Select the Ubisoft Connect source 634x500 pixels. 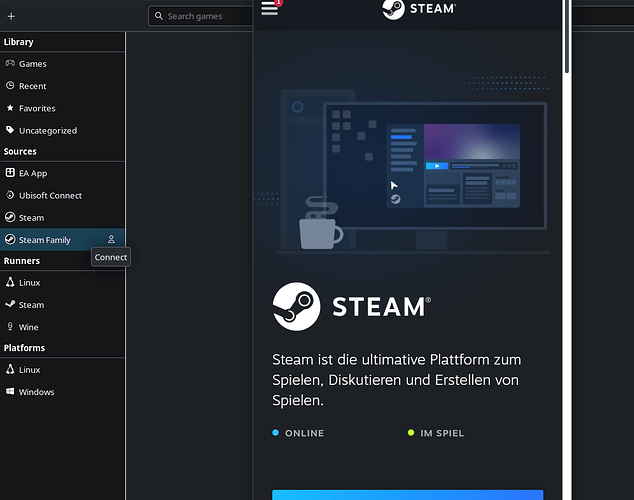coord(62,196)
